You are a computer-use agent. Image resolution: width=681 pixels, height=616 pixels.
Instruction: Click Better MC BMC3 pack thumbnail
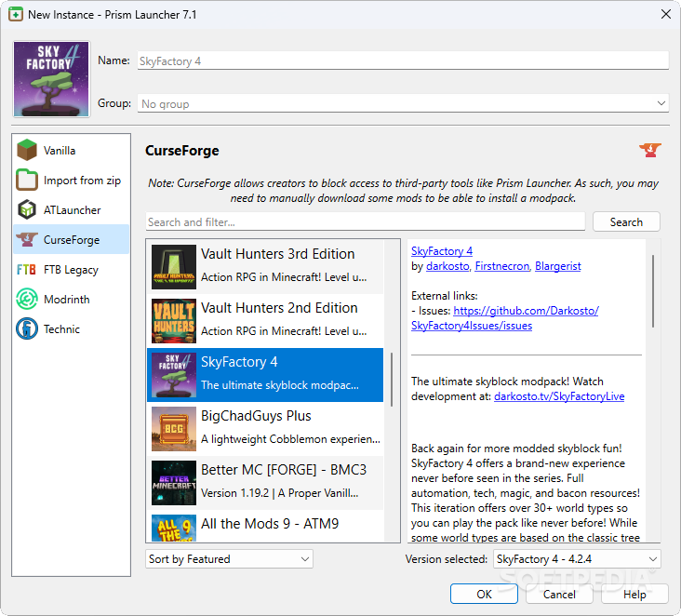click(x=174, y=483)
